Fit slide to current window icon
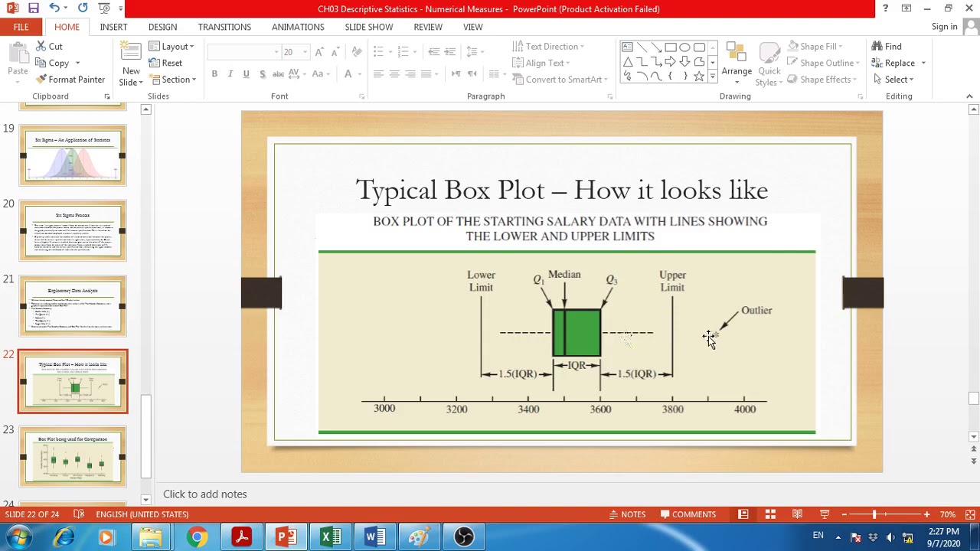This screenshot has height=551, width=980. click(x=970, y=514)
